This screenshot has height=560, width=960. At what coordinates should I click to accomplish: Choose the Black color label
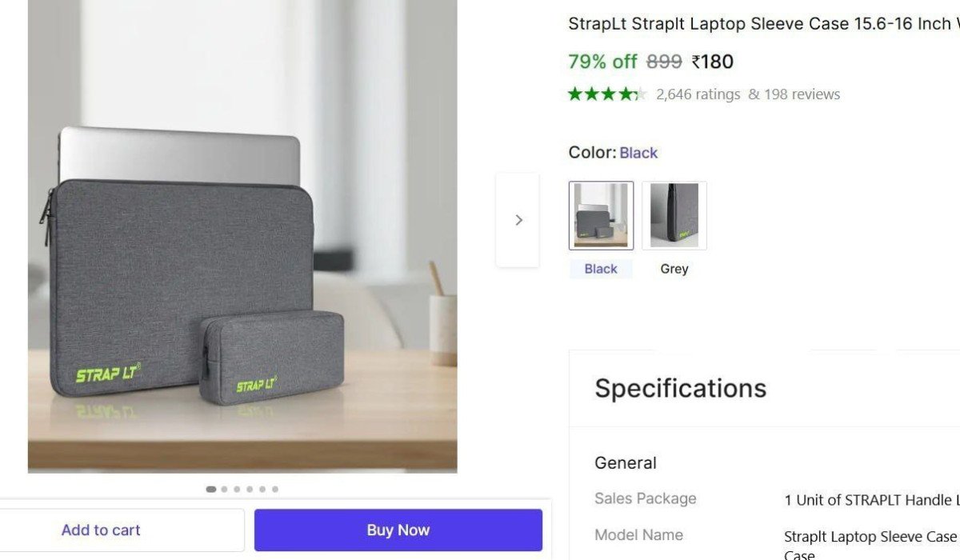(x=601, y=269)
